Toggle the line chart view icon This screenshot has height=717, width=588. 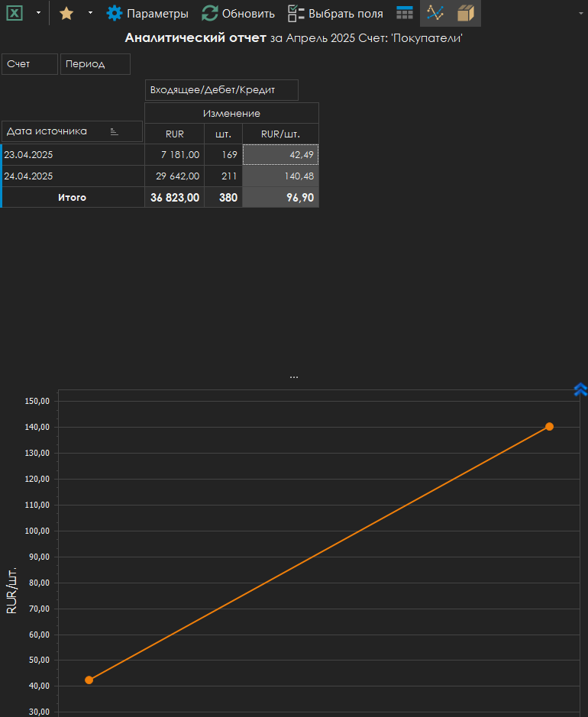pos(435,13)
